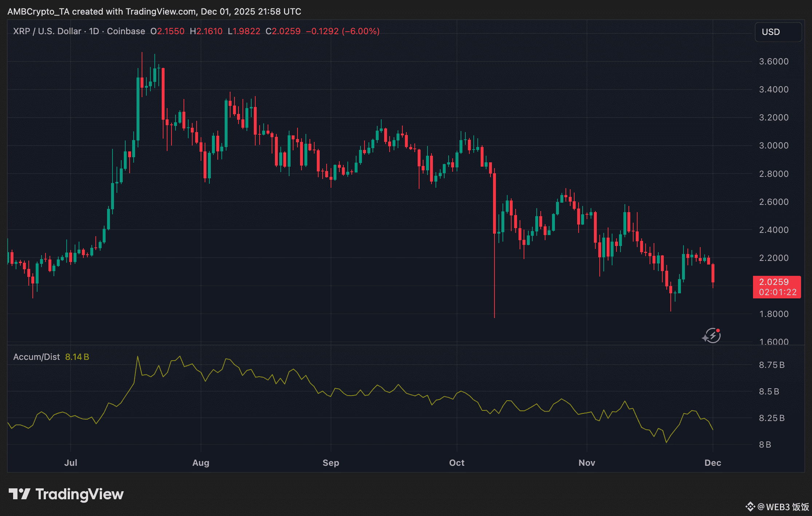Select the Dec label on the time axis
The image size is (812, 516).
click(x=713, y=463)
